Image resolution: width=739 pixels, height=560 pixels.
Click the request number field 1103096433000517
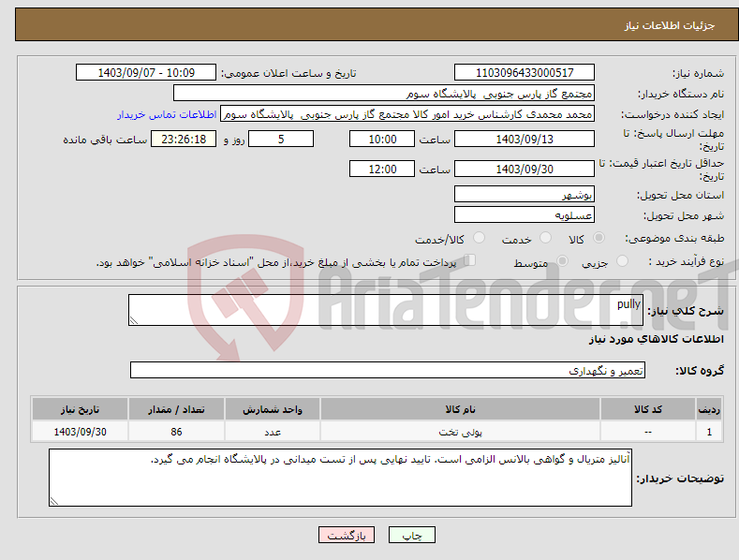tap(525, 73)
